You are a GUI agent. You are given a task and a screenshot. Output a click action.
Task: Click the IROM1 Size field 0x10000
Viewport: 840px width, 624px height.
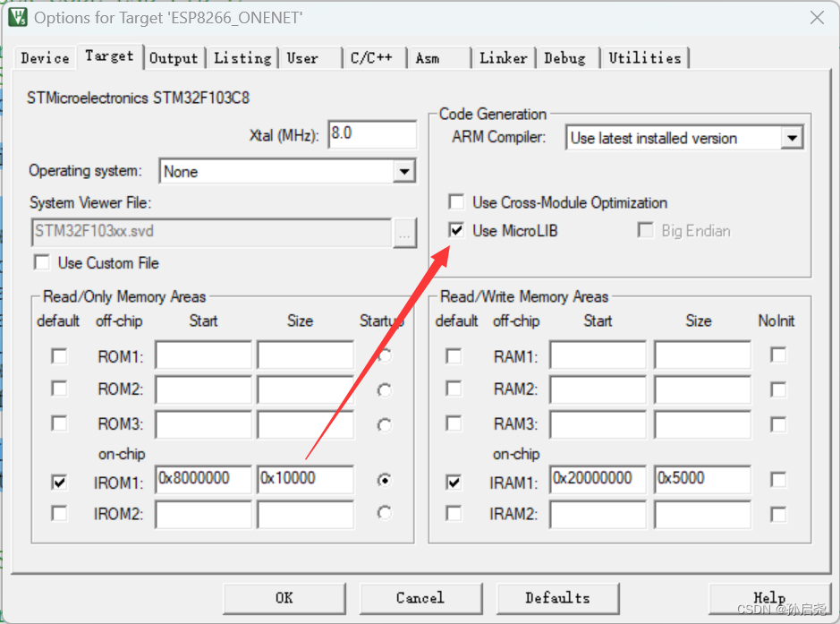[305, 479]
